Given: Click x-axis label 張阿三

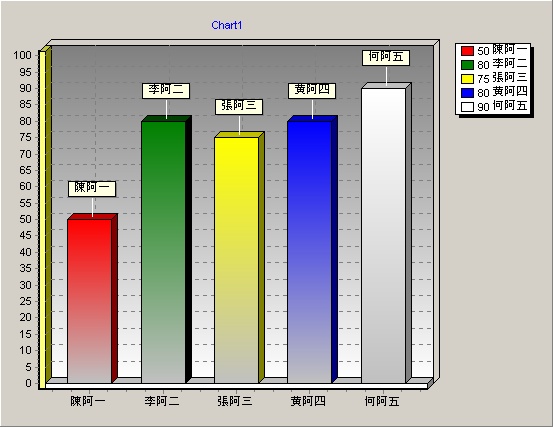Looking at the screenshot, I should coord(235,401).
